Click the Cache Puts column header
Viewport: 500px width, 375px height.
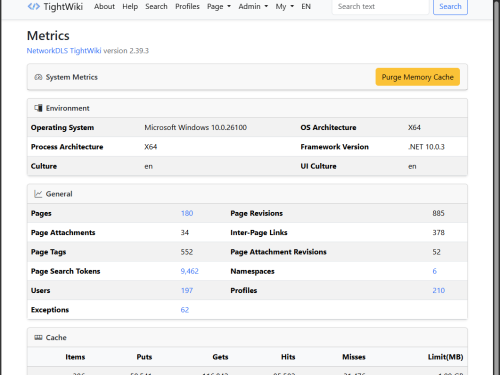pos(144,357)
